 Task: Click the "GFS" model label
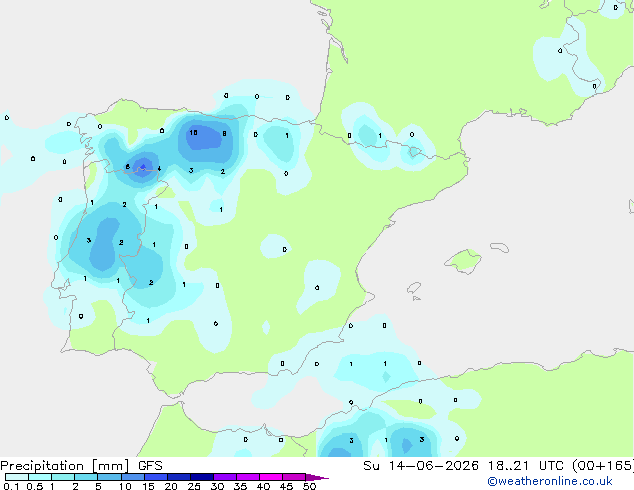click(x=150, y=466)
